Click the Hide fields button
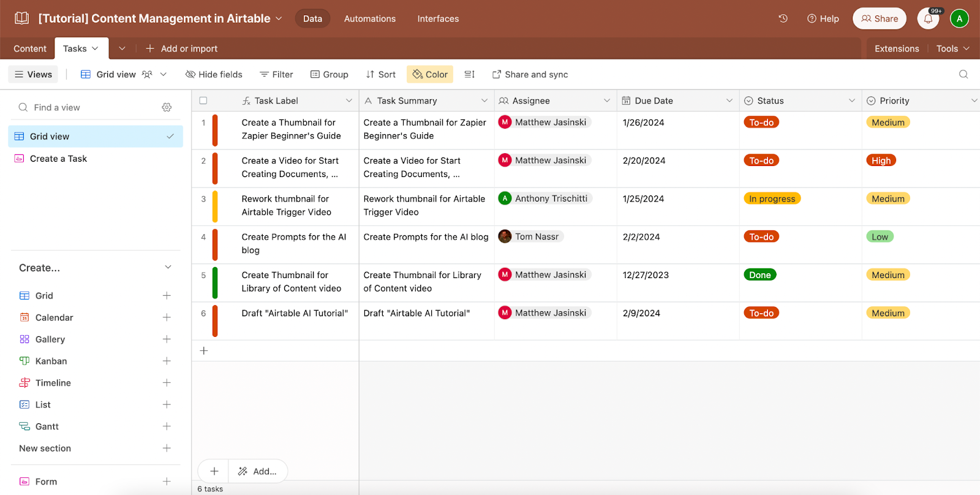The width and height of the screenshot is (980, 495). 214,74
